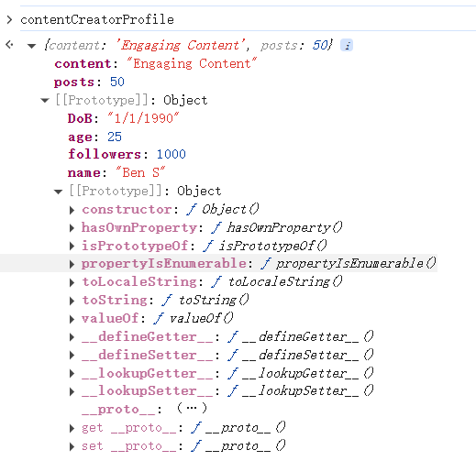This screenshot has width=476, height=461.
Task: Click the ƒ Object() constructor value
Action: [223, 210]
